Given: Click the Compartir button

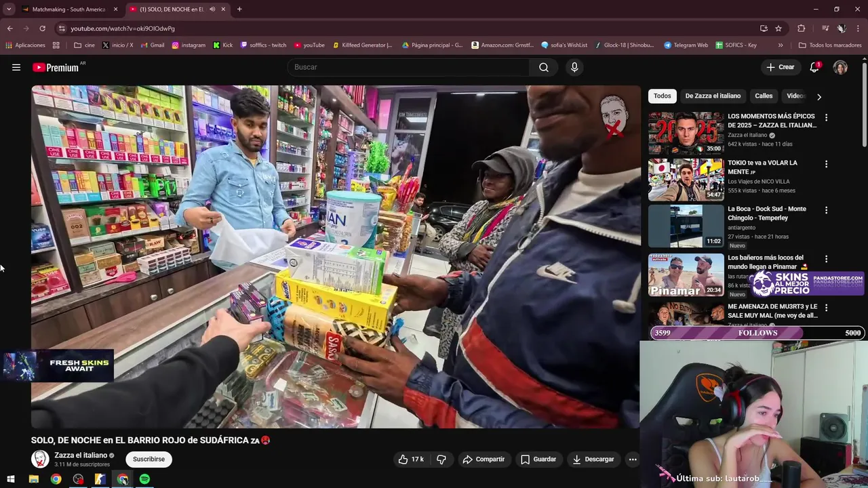Looking at the screenshot, I should [484, 459].
